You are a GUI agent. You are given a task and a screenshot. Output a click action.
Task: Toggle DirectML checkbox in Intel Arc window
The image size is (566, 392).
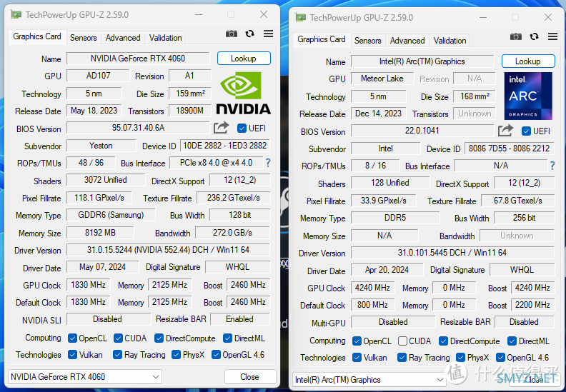[x=512, y=341]
